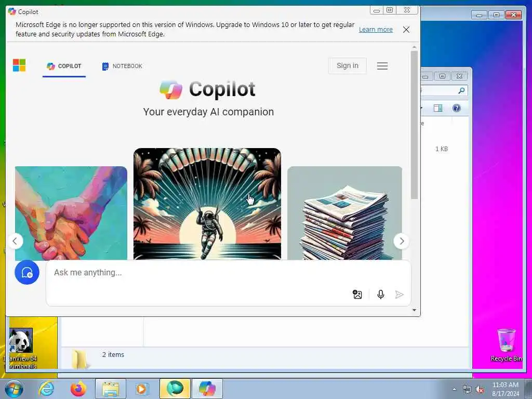Click the muted volume tray icon
Viewport: 532px width, 399px height.
click(x=480, y=389)
